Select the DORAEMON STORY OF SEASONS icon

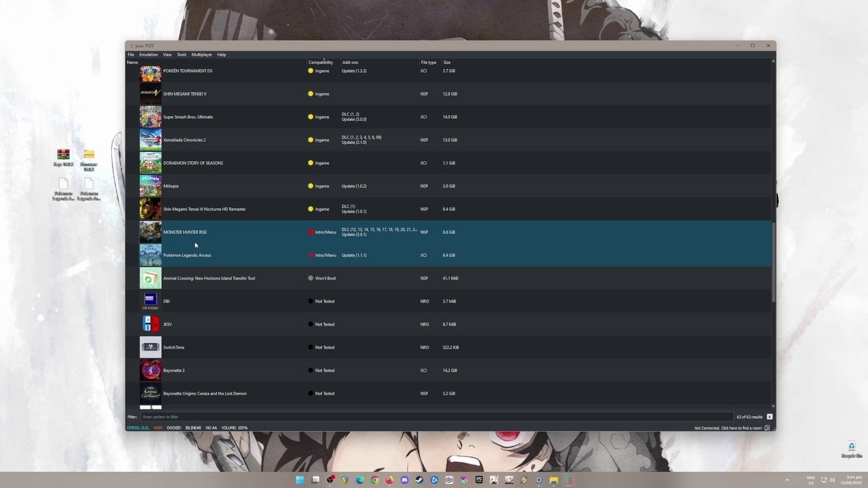pyautogui.click(x=151, y=163)
